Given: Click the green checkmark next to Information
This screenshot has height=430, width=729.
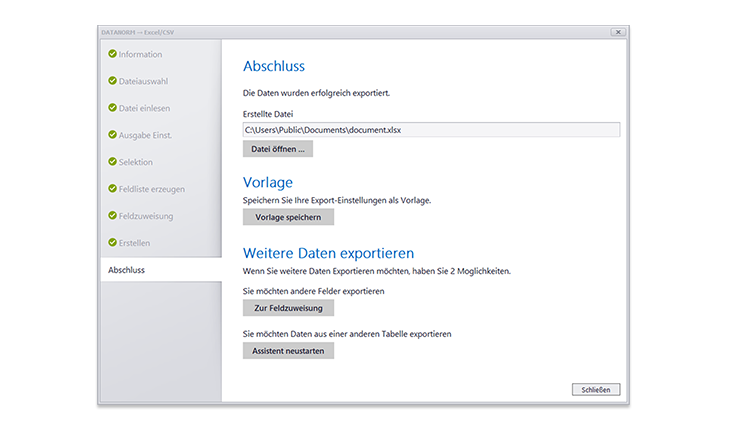Looking at the screenshot, I should point(112,53).
